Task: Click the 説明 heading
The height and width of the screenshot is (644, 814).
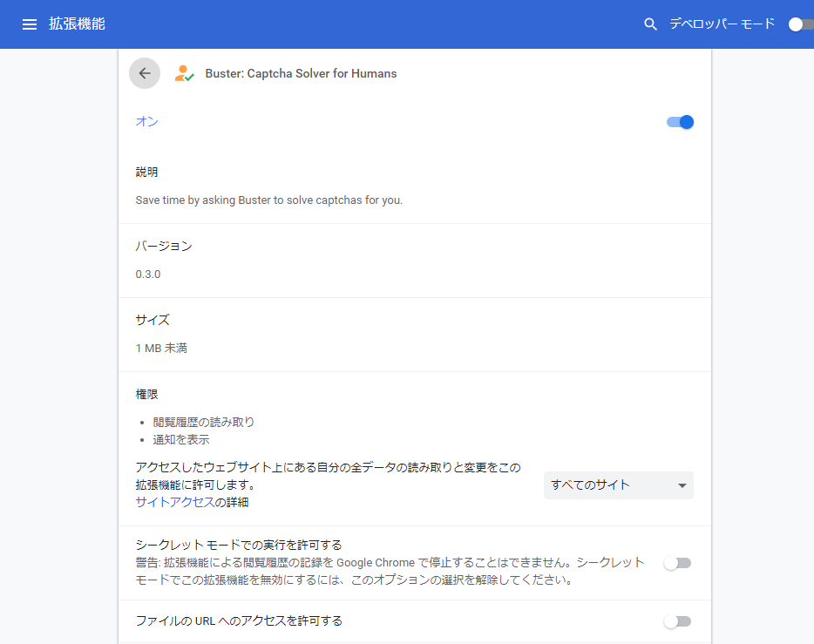Action: tap(147, 173)
